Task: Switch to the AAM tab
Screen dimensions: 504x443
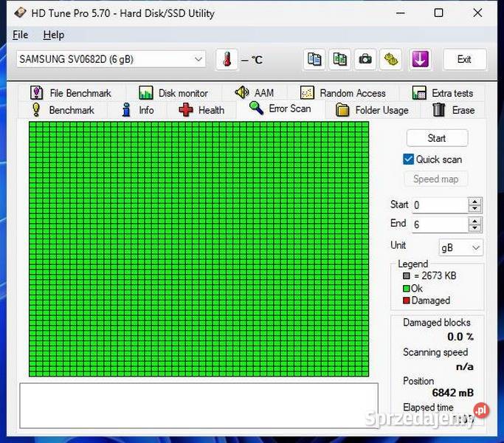Action: [x=255, y=93]
